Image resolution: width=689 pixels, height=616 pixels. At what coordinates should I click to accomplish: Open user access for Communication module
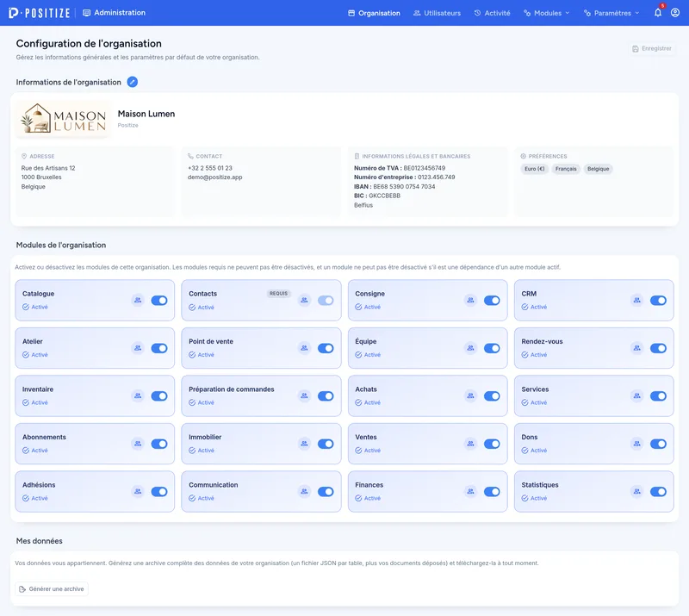pyautogui.click(x=304, y=492)
